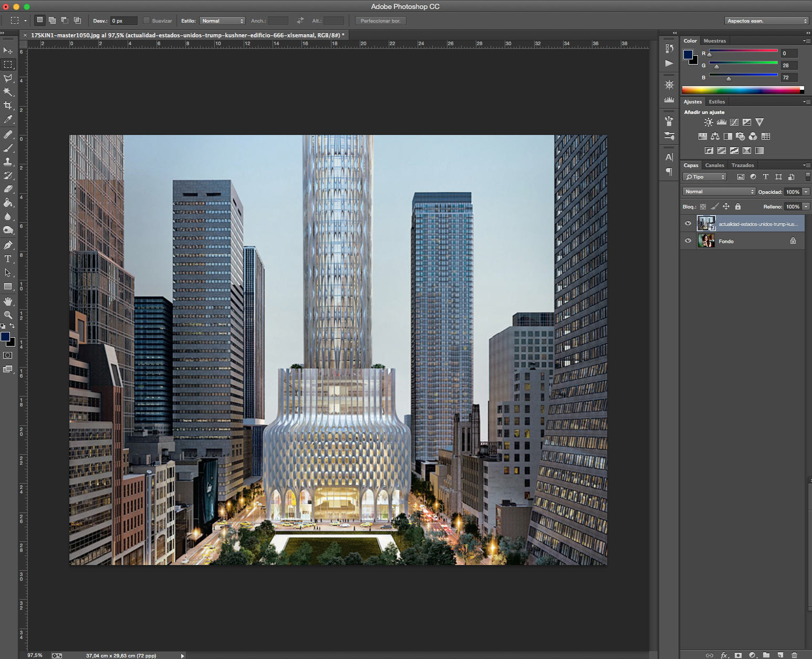Select the Eraser tool
Screen dimensions: 812x659
pyautogui.click(x=8, y=189)
